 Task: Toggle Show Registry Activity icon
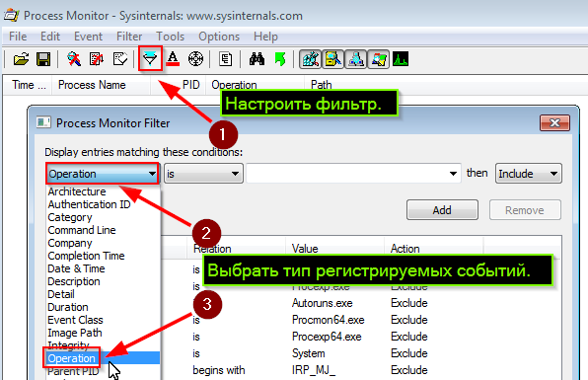[310, 59]
